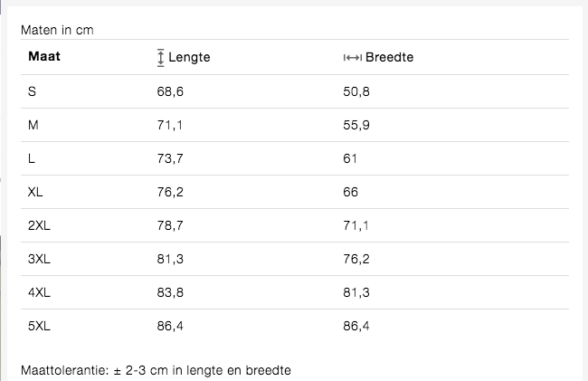Click the "Maten in cm" caption
This screenshot has width=588, height=381.
click(x=57, y=30)
